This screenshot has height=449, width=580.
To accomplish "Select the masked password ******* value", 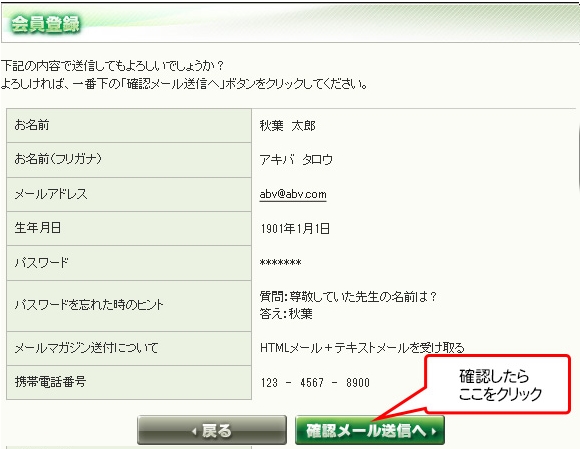I will pyautogui.click(x=280, y=263).
